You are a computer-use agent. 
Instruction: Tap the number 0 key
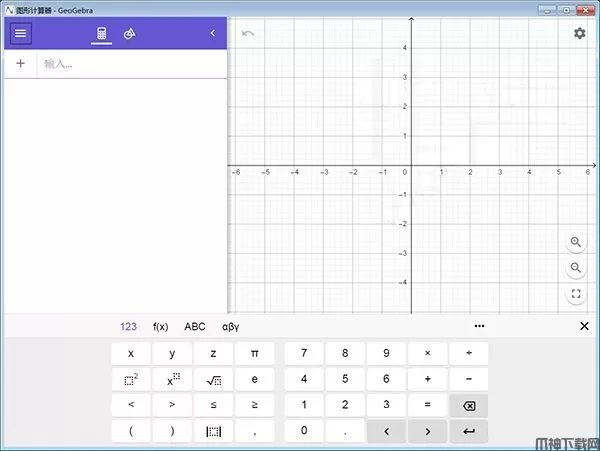304,431
